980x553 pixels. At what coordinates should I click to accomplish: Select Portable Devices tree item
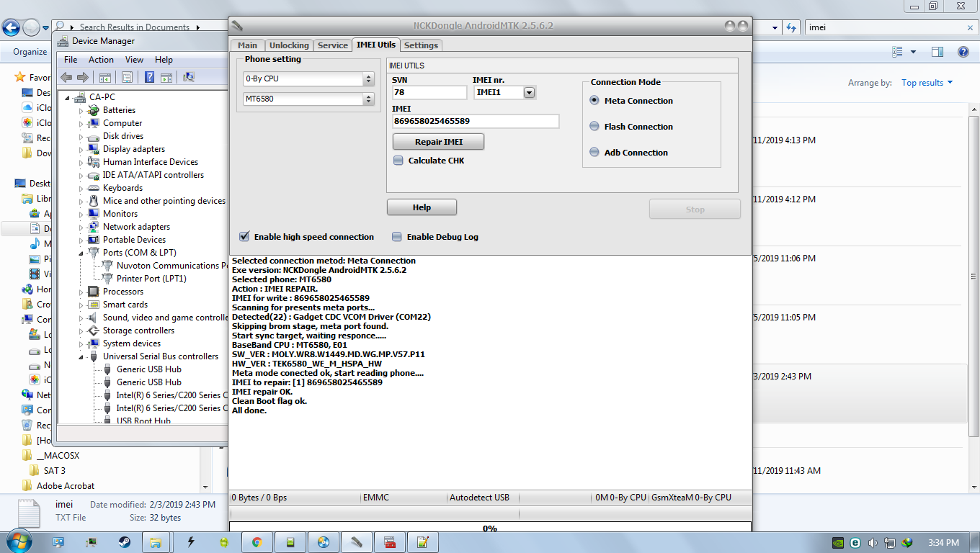pyautogui.click(x=134, y=240)
